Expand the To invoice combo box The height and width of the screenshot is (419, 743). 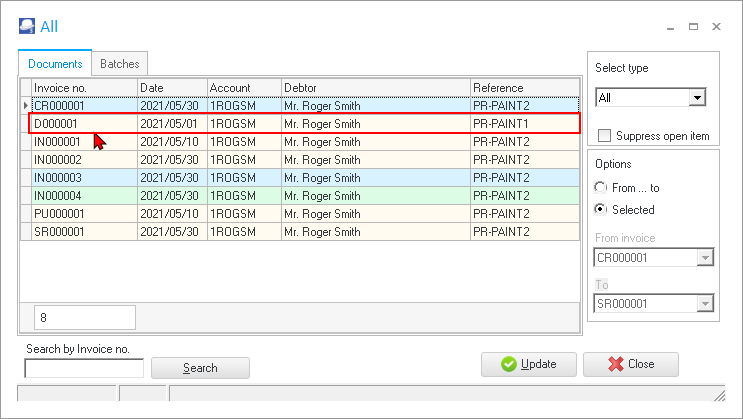tap(707, 304)
